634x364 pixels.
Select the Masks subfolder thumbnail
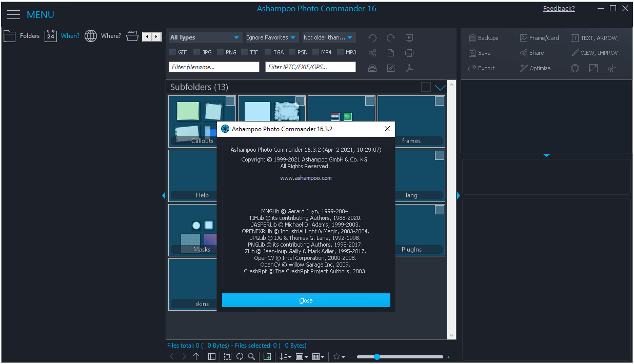(193, 230)
